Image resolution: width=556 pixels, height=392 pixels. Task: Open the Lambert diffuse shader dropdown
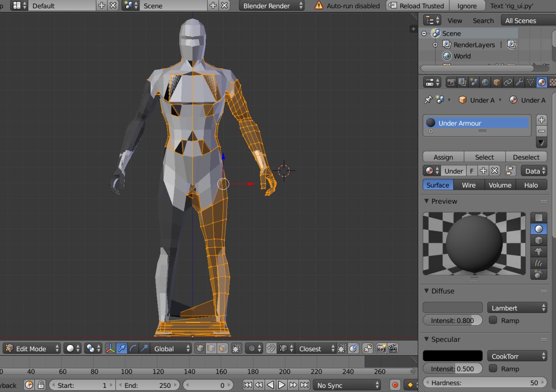(517, 308)
